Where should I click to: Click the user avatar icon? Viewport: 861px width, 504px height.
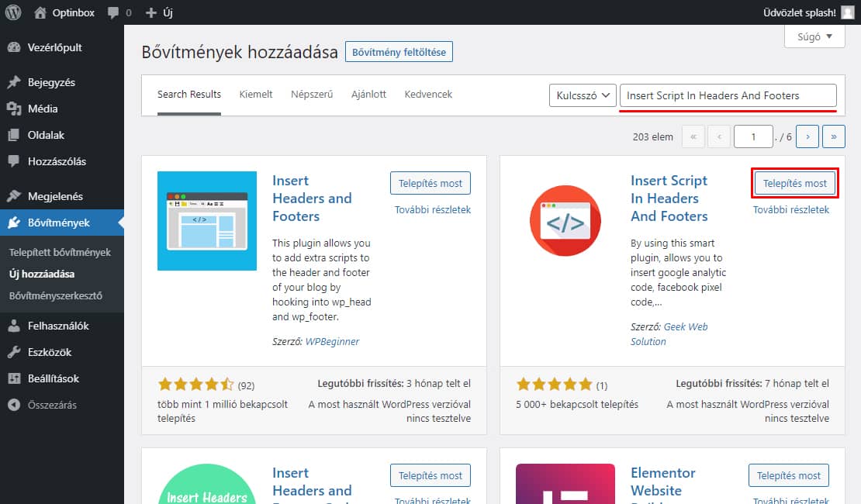[x=848, y=12]
